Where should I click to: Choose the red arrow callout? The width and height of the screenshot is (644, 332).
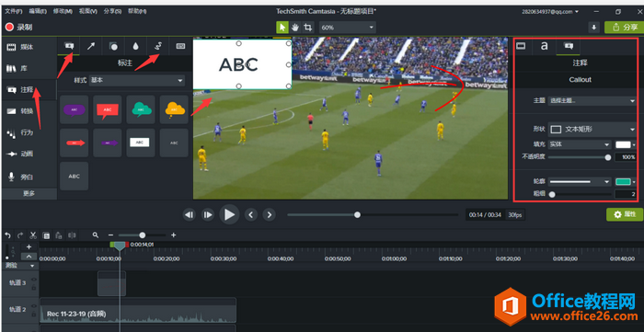coord(74,143)
